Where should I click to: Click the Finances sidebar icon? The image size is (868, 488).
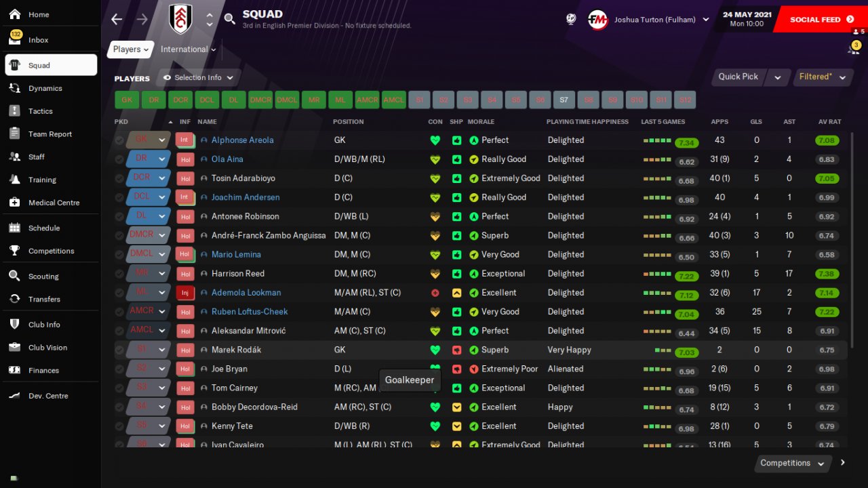coord(15,370)
